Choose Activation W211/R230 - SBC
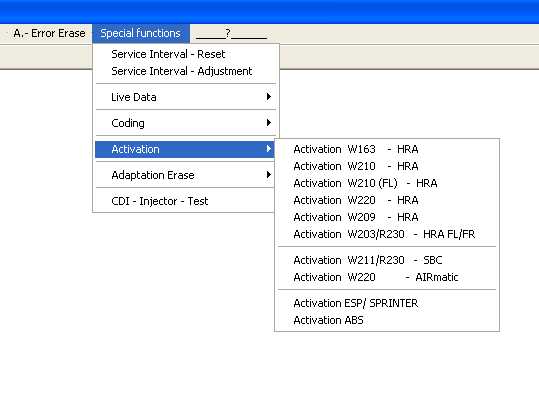This screenshot has height=420, width=539. coord(387,260)
